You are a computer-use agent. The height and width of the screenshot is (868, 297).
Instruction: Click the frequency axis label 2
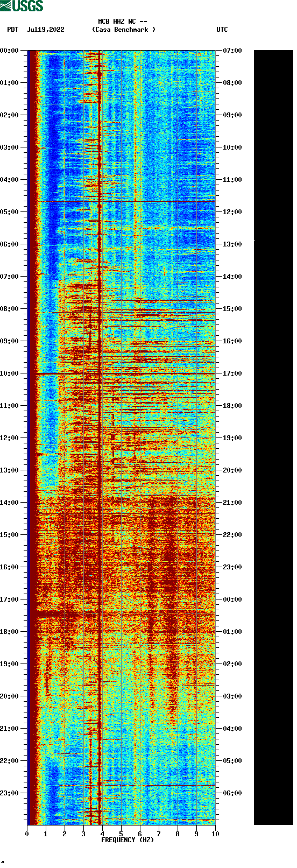65,834
